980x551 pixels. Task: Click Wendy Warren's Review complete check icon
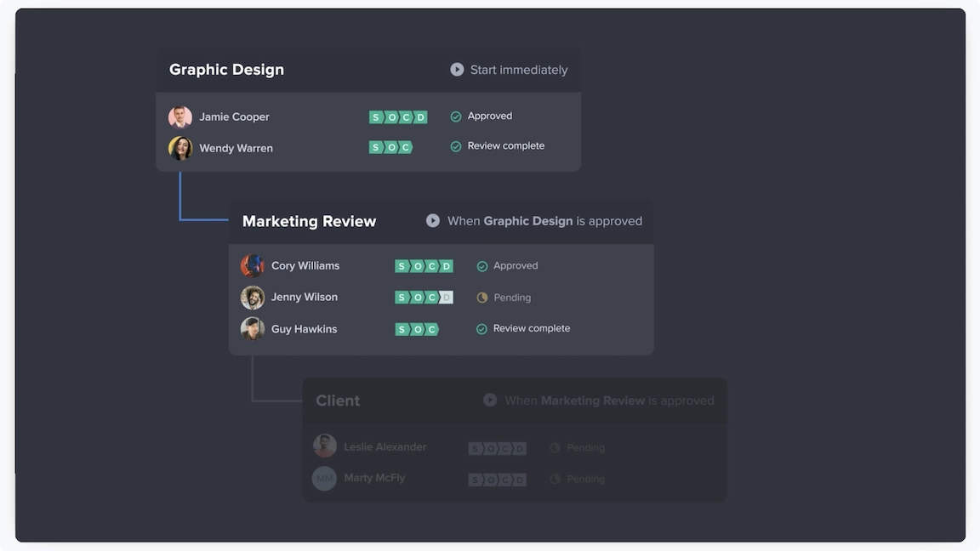point(456,146)
